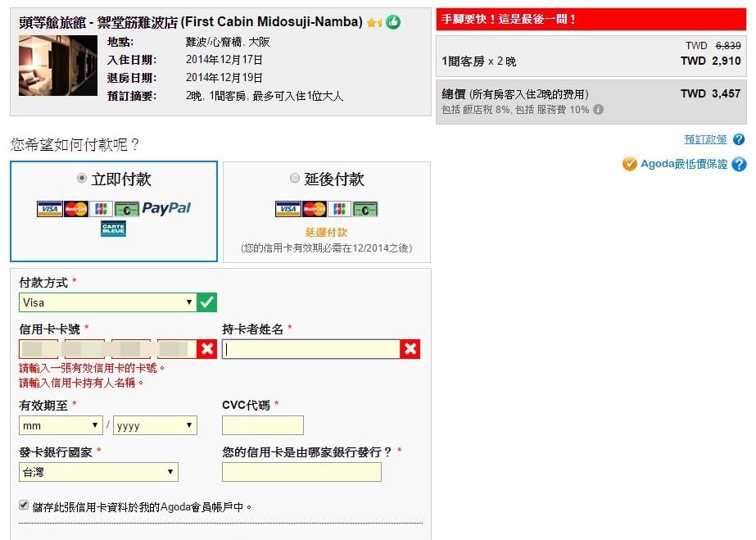Open the expiry year yyyy dropdown
The height and width of the screenshot is (540, 756).
click(x=155, y=425)
